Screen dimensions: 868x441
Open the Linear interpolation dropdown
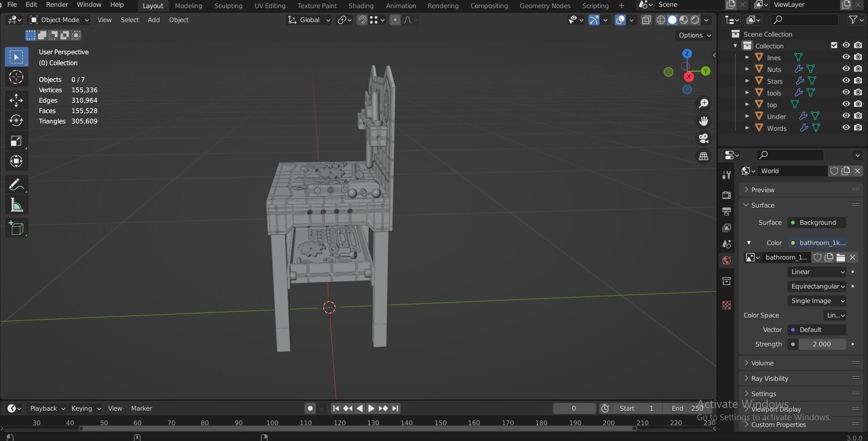[x=816, y=272]
